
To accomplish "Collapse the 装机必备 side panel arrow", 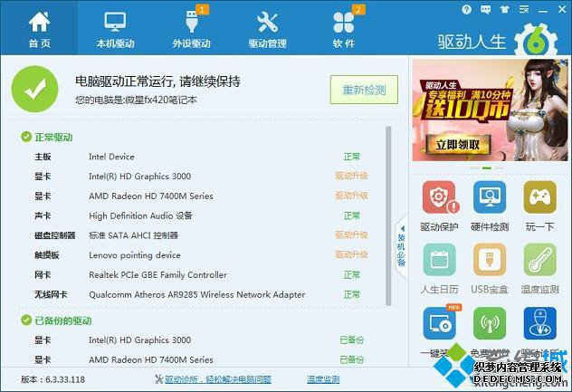I will pyautogui.click(x=402, y=230).
